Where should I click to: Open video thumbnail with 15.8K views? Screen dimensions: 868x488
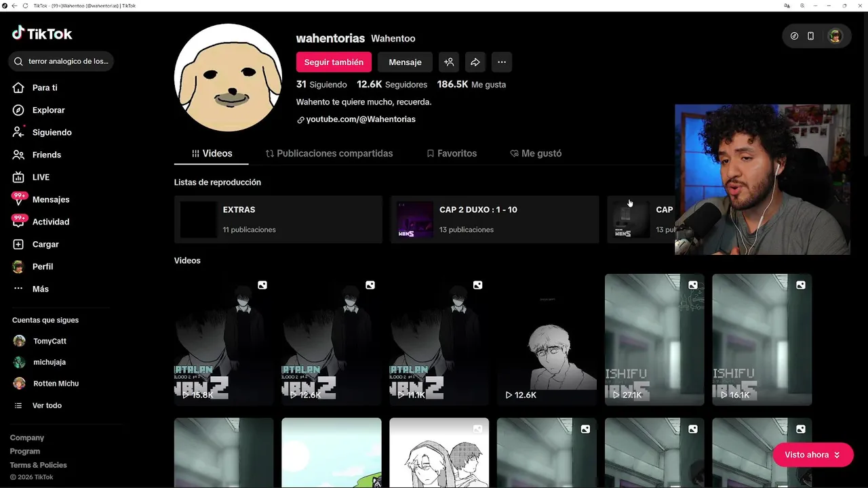click(x=224, y=340)
